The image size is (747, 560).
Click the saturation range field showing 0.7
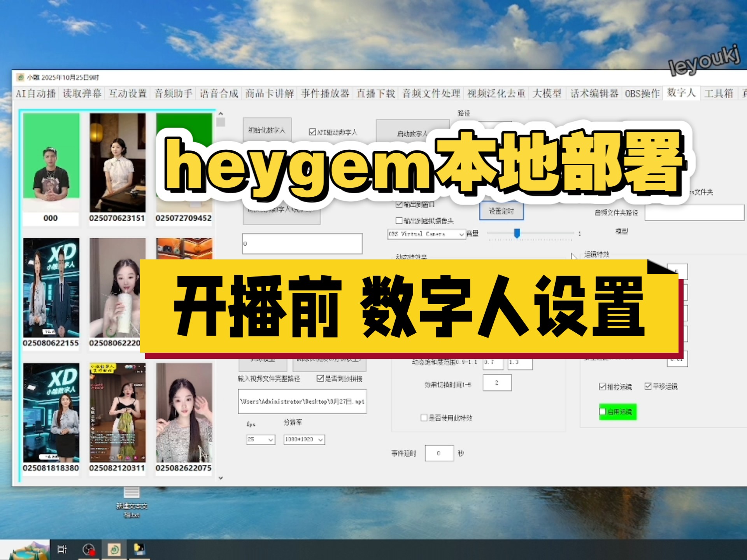493,362
